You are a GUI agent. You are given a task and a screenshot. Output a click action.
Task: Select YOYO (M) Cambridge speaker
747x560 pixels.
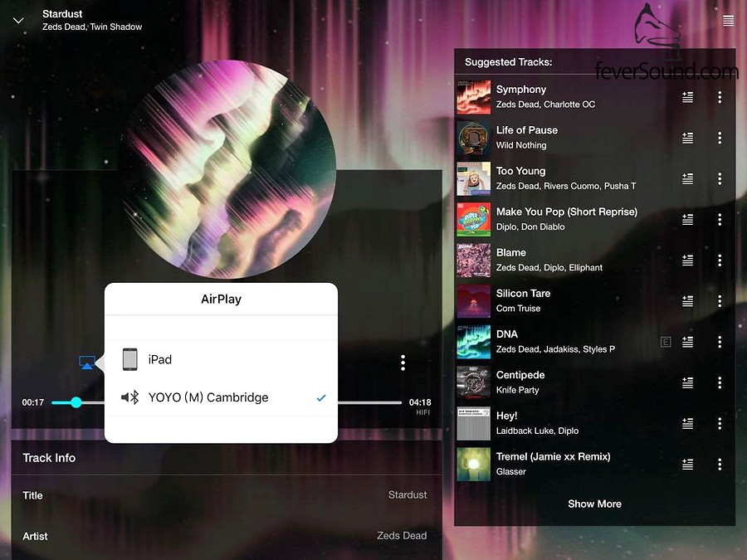click(221, 397)
